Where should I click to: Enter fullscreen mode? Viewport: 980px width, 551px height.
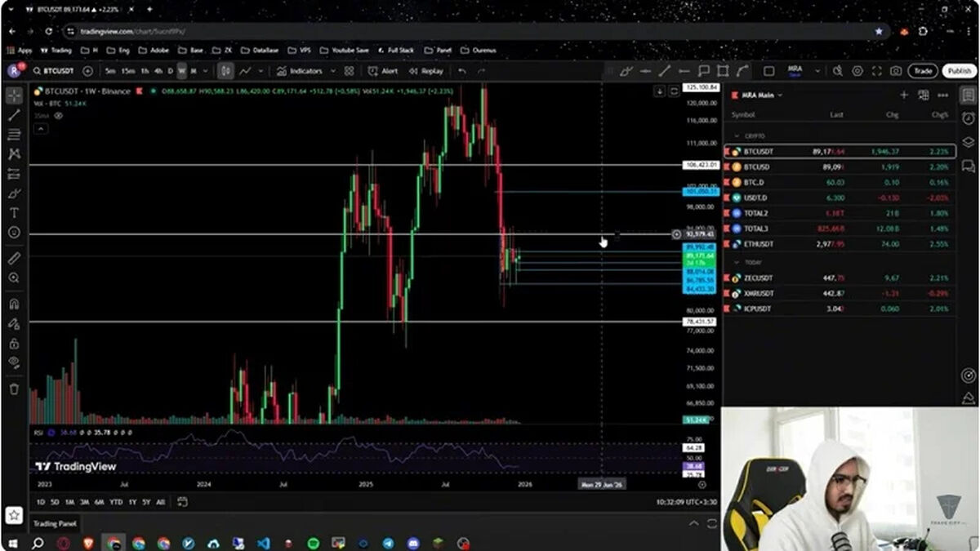[877, 71]
